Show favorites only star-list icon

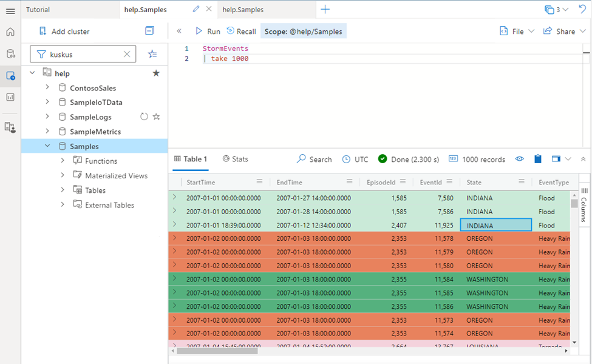click(152, 55)
